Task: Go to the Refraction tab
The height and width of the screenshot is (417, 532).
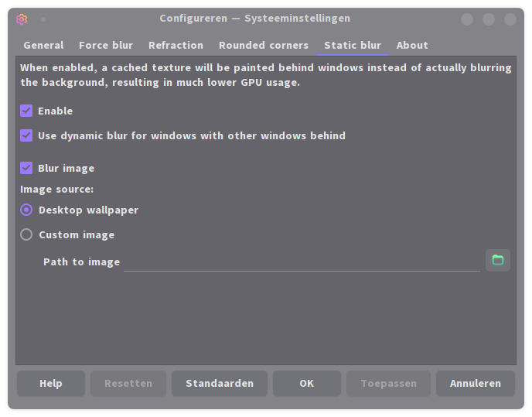Action: pos(176,45)
